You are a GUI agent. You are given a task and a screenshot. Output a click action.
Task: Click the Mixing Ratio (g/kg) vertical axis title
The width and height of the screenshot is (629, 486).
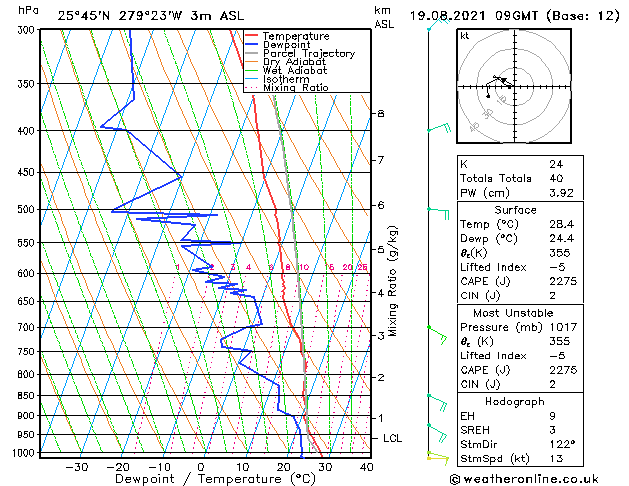[392, 281]
